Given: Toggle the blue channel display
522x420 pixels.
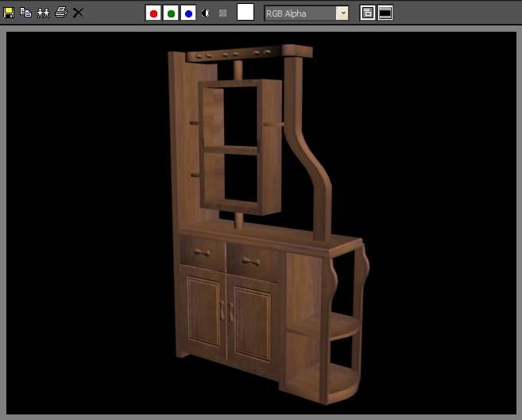Looking at the screenshot, I should 188,13.
